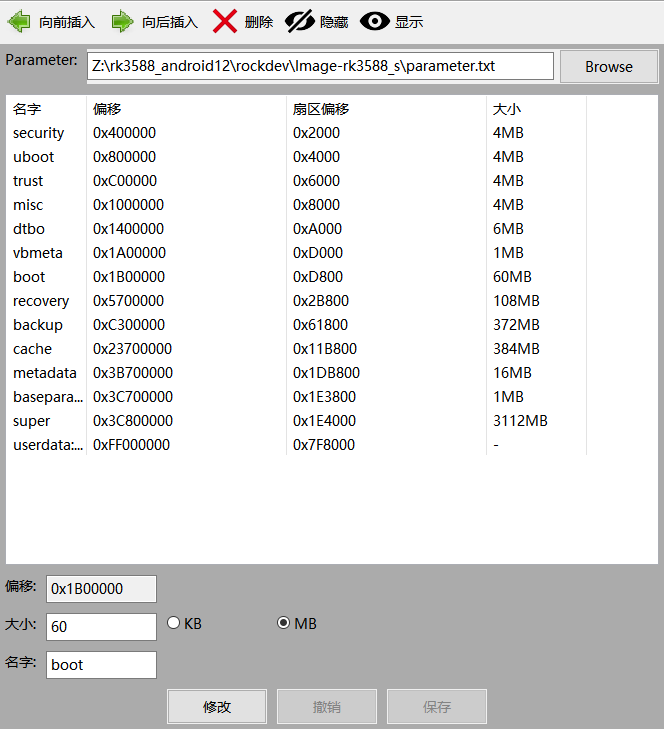The image size is (664, 729).
Task: Click the 3112MB size cell
Action: 520,421
